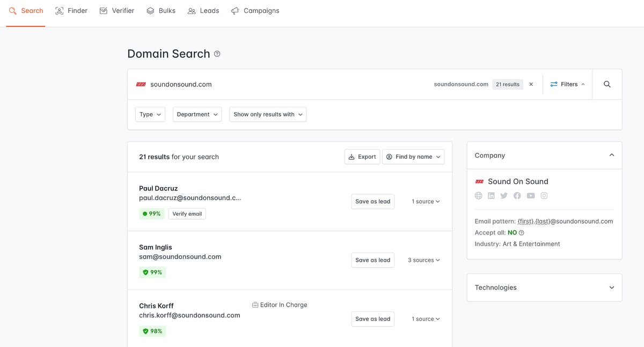
Task: Open the company website globe icon
Action: 479,196
